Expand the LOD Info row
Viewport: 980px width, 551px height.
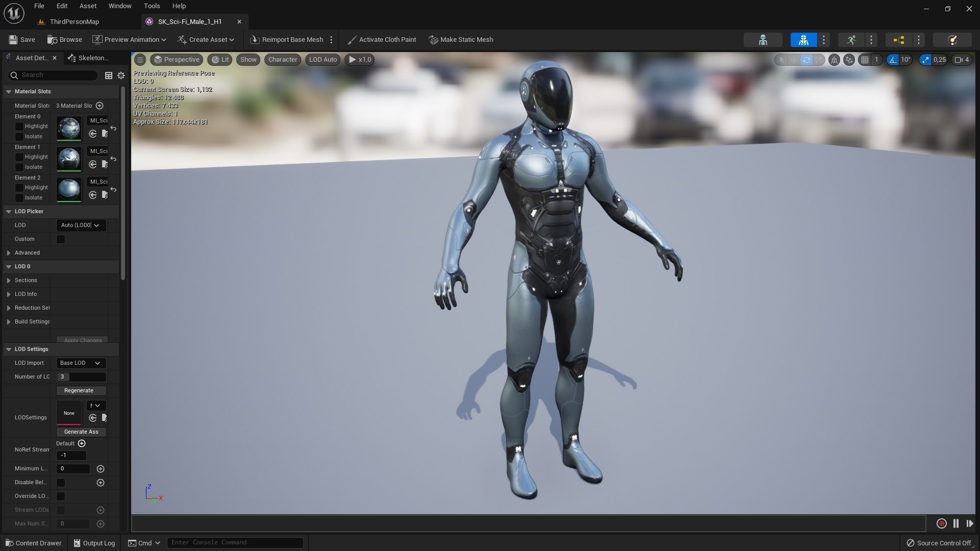tap(9, 294)
